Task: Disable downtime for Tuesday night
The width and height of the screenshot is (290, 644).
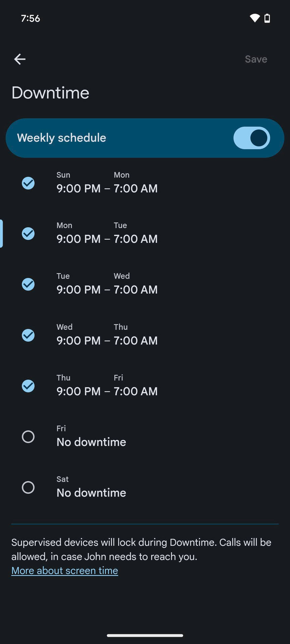Action: click(28, 284)
